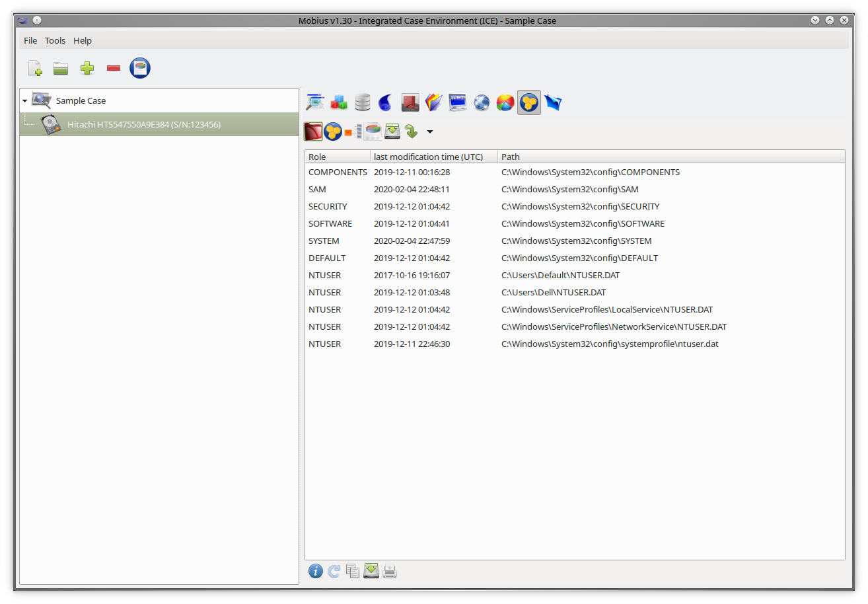Select the Hitachi HTS547550A9E384 disk item
The image size is (868, 604).
pos(143,124)
